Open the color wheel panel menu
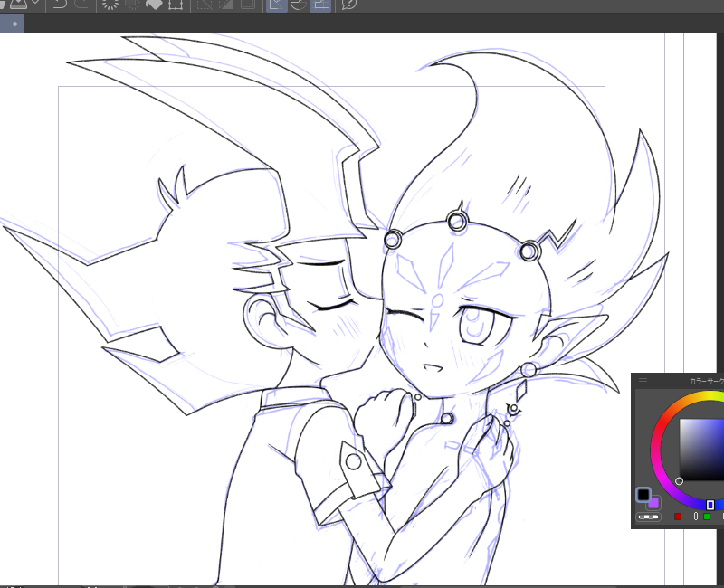The height and width of the screenshot is (588, 724). click(643, 381)
